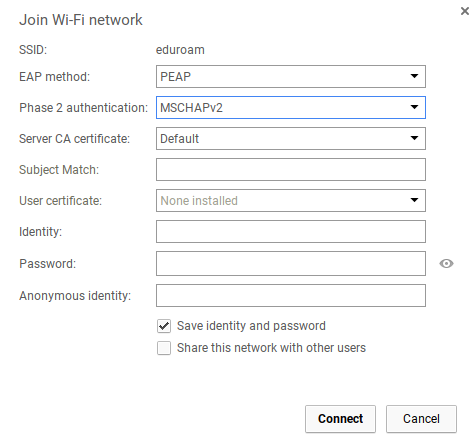Click the User certificate label
This screenshot has width=475, height=448.
tap(60, 201)
